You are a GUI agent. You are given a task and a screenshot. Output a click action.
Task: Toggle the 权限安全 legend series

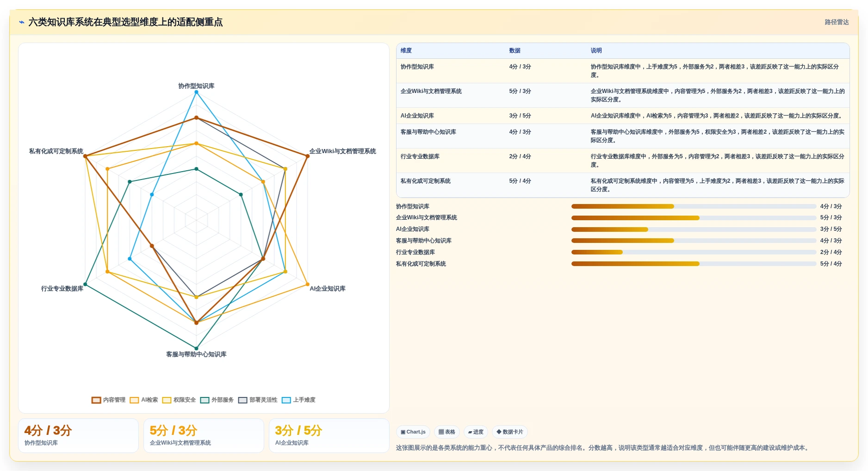click(x=179, y=400)
